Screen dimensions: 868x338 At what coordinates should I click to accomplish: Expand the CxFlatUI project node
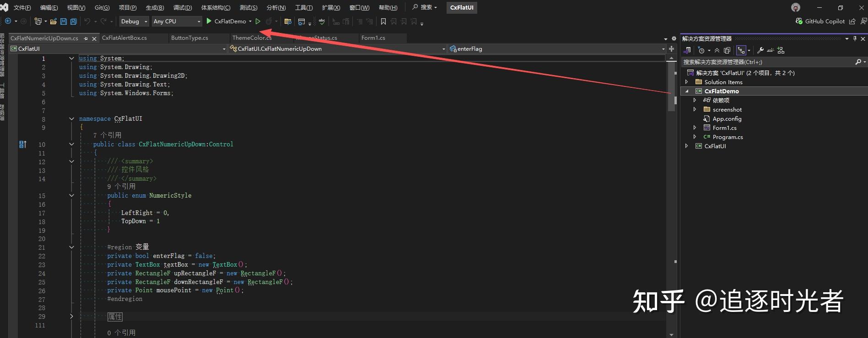tap(686, 146)
